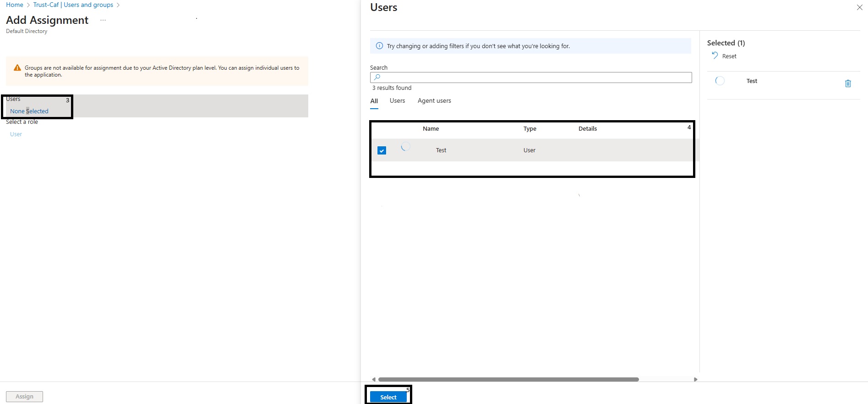Viewport: 868px width, 404px height.
Task: Click the warning triangle icon
Action: 17,68
